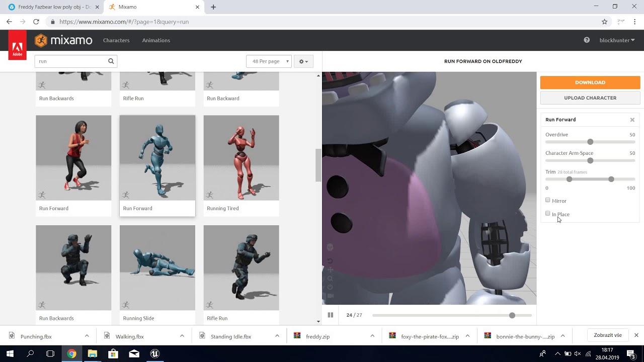
Task: Open the help question mark icon
Action: click(x=587, y=40)
